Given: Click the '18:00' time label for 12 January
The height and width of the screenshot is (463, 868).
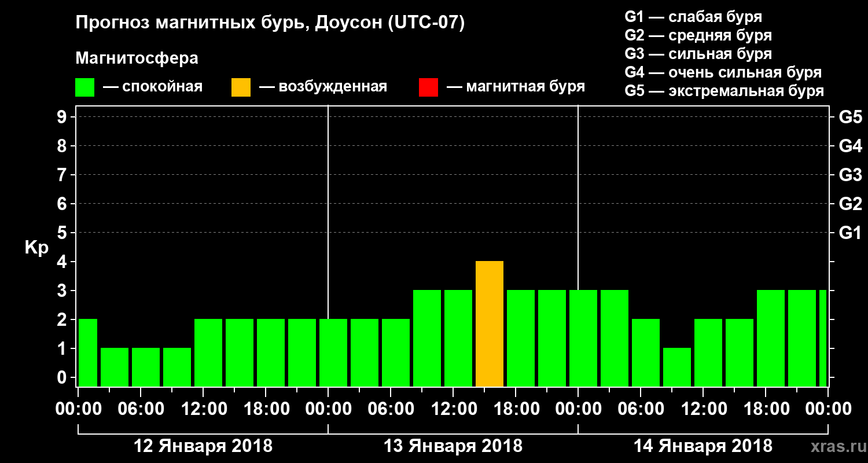Looking at the screenshot, I should [x=266, y=409].
